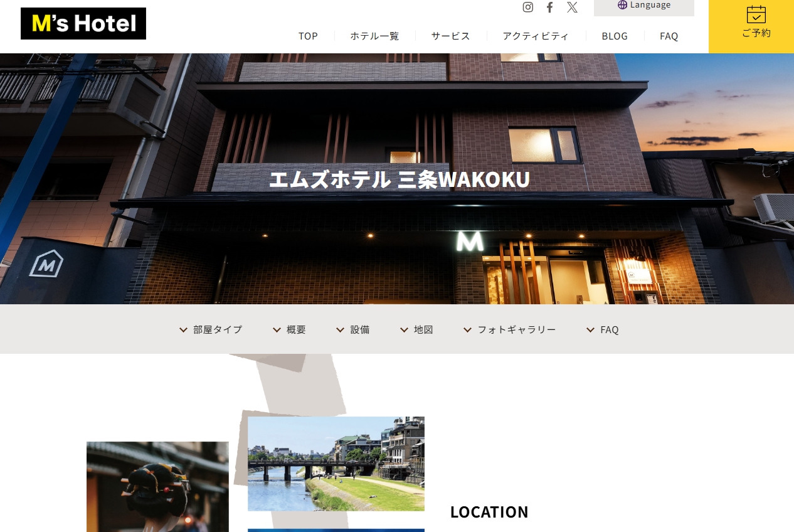Click the chevron before anchor-bar FAQ

click(x=590, y=329)
